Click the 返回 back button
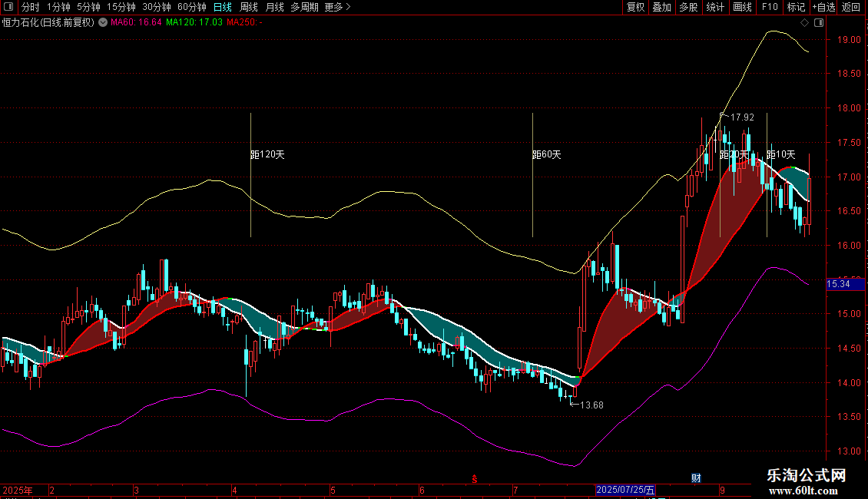The width and height of the screenshot is (868, 499). pos(851,7)
